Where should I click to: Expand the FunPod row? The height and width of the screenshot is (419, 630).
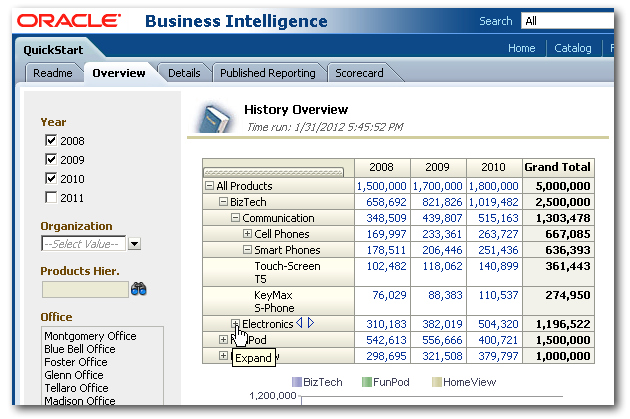pyautogui.click(x=223, y=339)
